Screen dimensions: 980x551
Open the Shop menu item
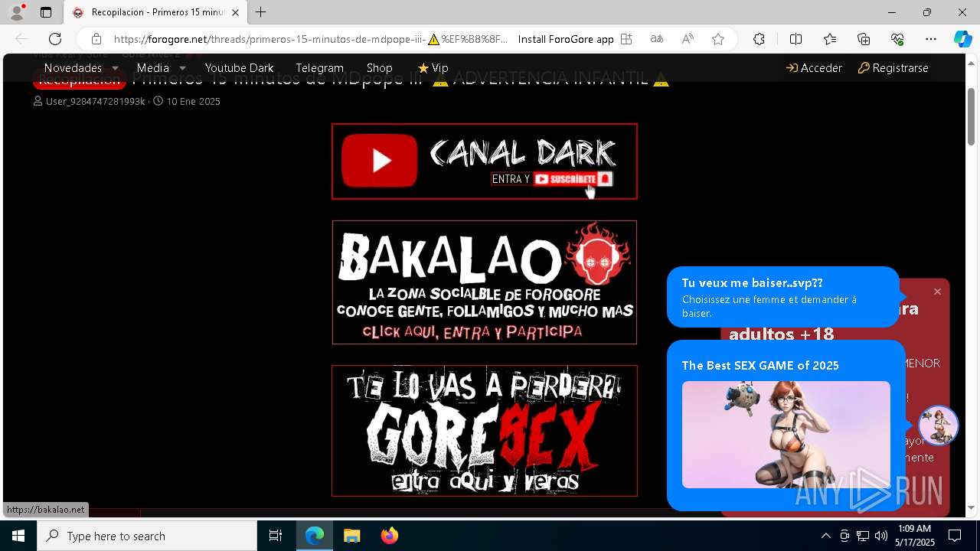[379, 67]
